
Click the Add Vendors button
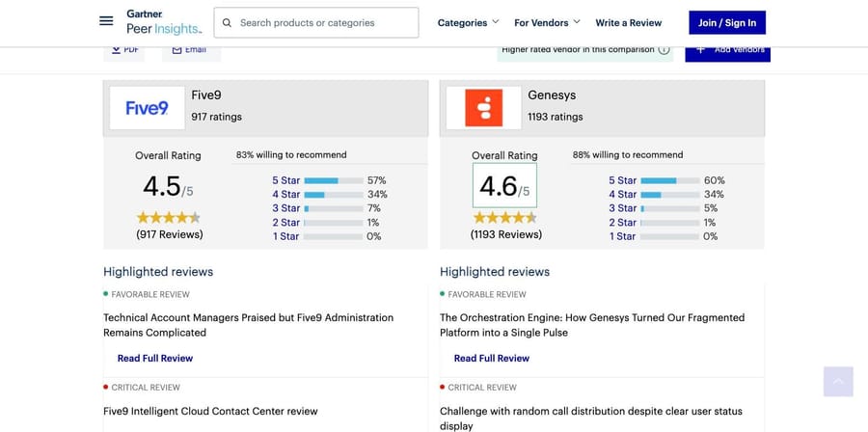(x=727, y=52)
